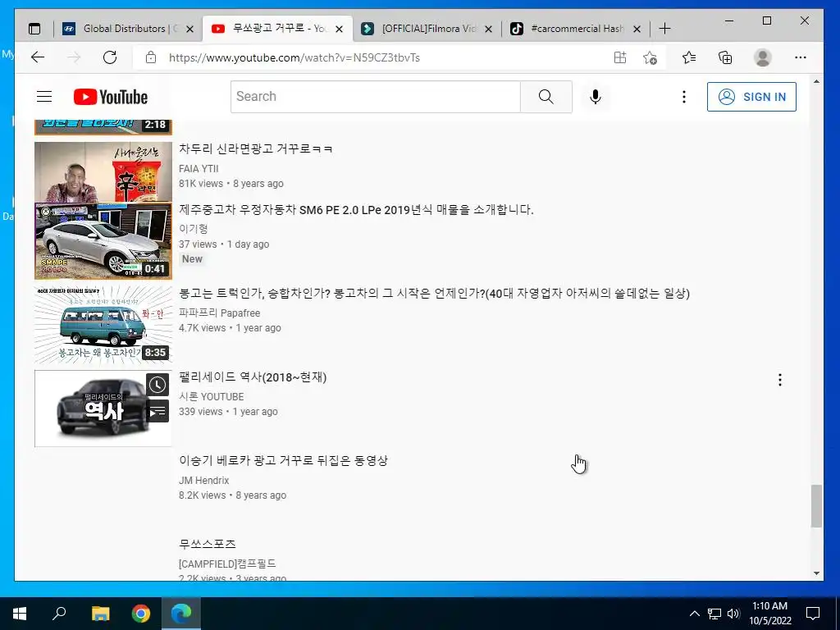Open video titled 제주중고차 우정자동차 SM6 PE
The width and height of the screenshot is (840, 630).
pos(356,209)
